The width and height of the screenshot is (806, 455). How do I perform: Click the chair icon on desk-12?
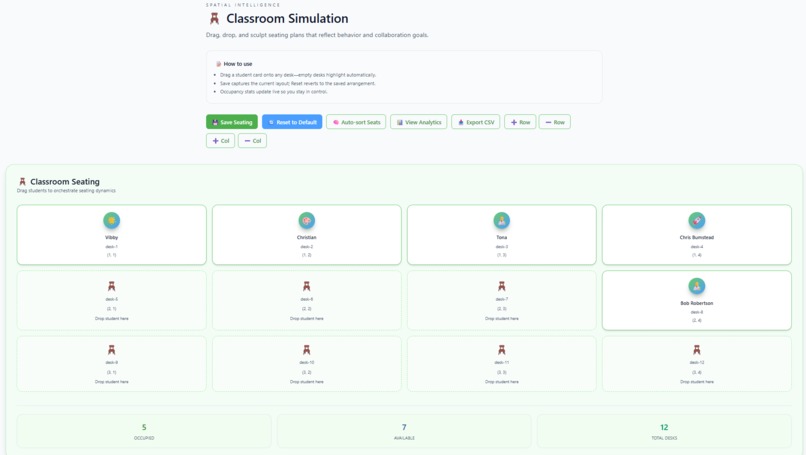coord(697,350)
